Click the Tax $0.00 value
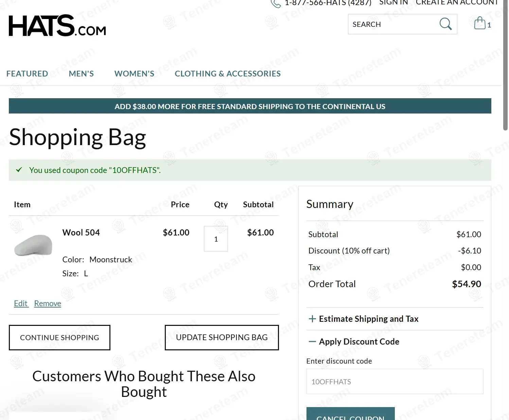The height and width of the screenshot is (420, 509). [x=471, y=267]
